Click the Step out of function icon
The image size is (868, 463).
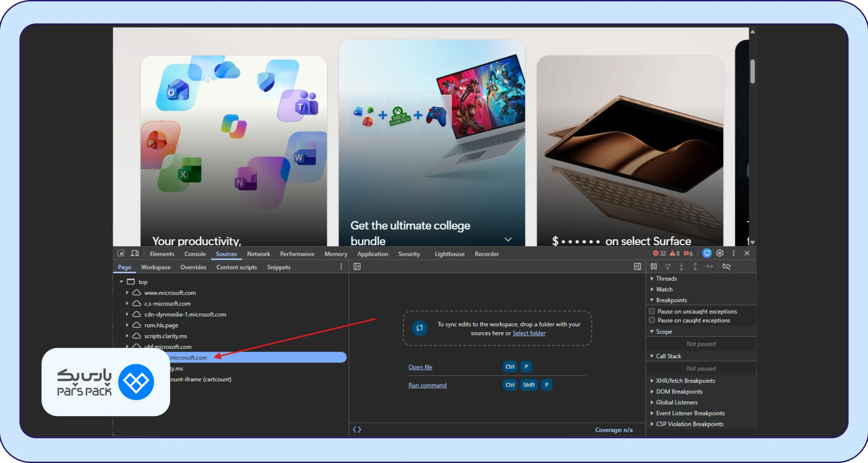pyautogui.click(x=695, y=267)
